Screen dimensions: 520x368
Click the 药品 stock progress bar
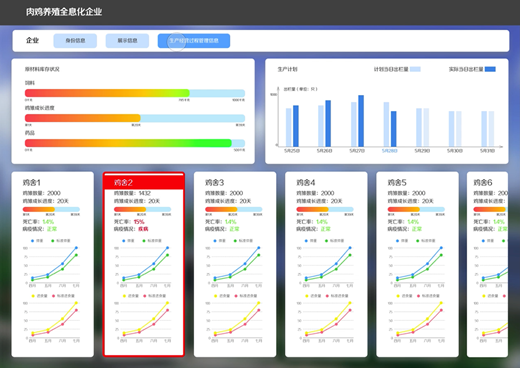135,143
